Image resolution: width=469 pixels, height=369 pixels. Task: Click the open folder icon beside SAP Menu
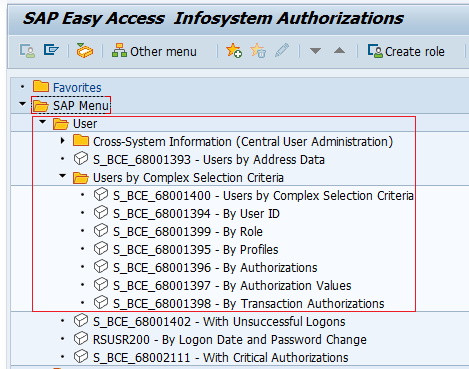pos(41,106)
